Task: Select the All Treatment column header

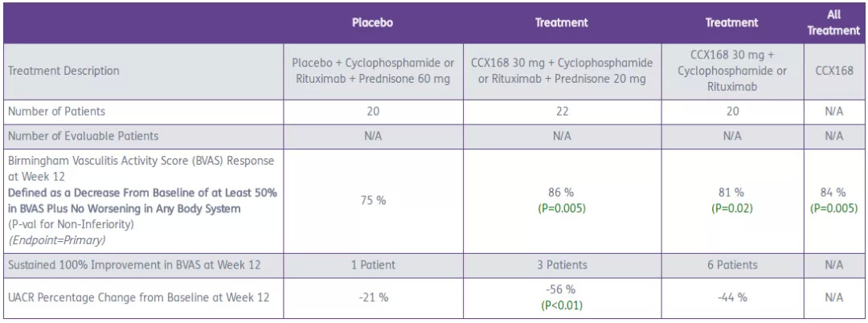Action: 833,22
